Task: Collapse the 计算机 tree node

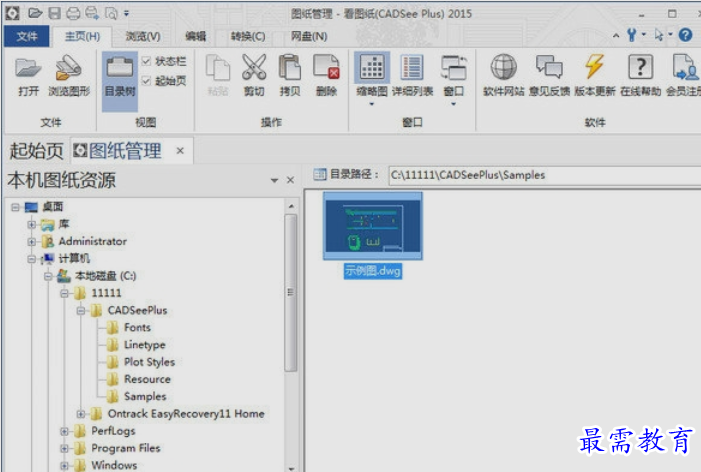Action: pos(31,259)
